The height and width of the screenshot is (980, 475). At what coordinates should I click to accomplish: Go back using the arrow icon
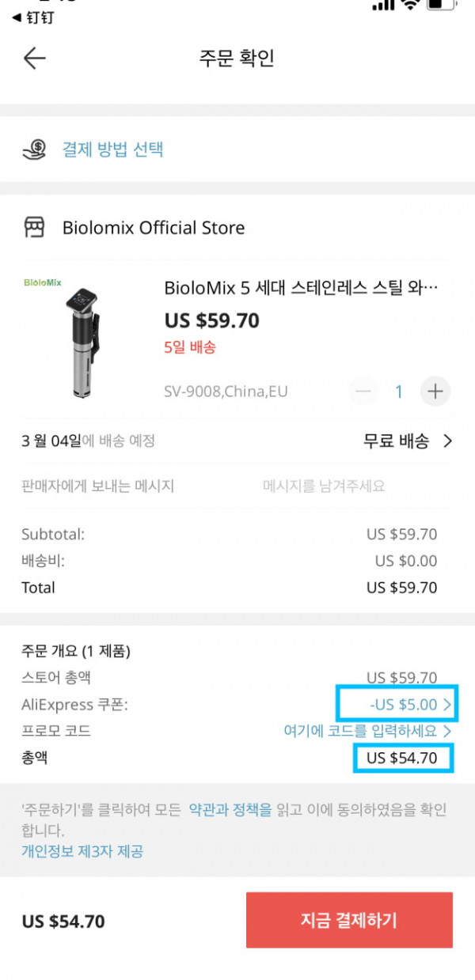(x=35, y=58)
